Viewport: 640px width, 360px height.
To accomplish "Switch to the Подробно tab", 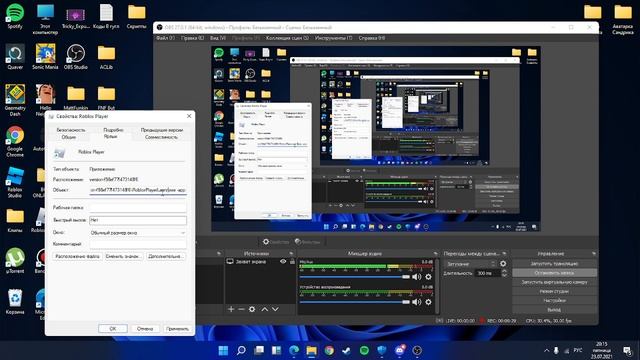I will pyautogui.click(x=113, y=130).
